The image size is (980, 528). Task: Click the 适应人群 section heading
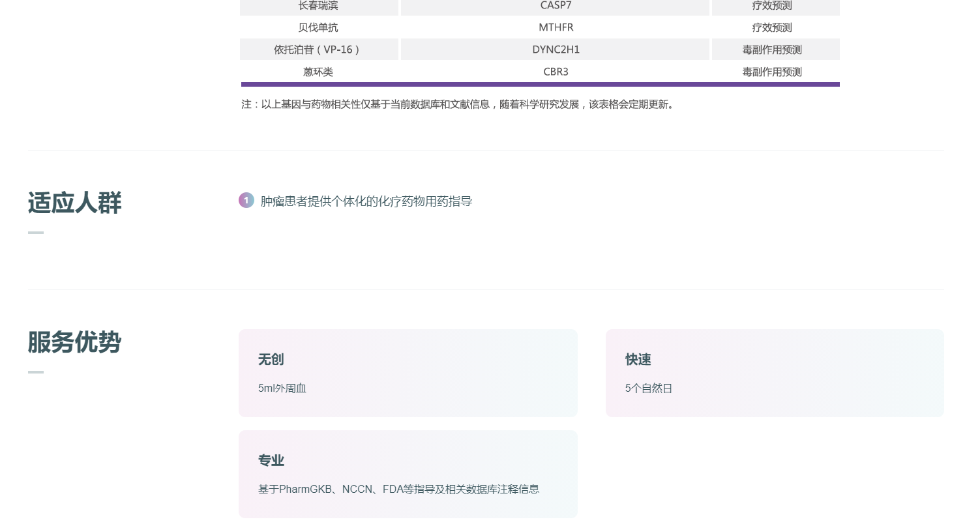pos(74,203)
